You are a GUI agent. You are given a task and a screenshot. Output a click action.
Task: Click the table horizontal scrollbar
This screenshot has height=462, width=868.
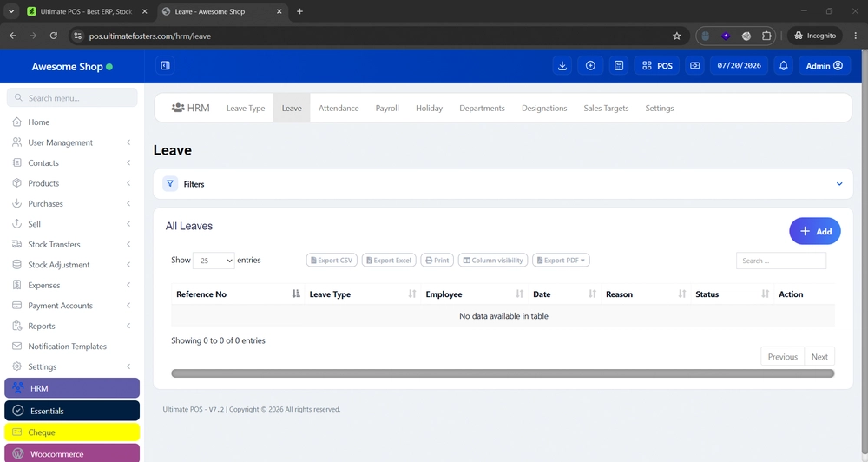(503, 373)
